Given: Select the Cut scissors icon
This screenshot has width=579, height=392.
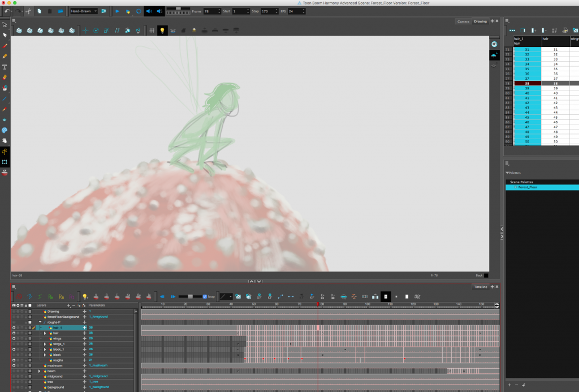Looking at the screenshot, I should (28, 11).
